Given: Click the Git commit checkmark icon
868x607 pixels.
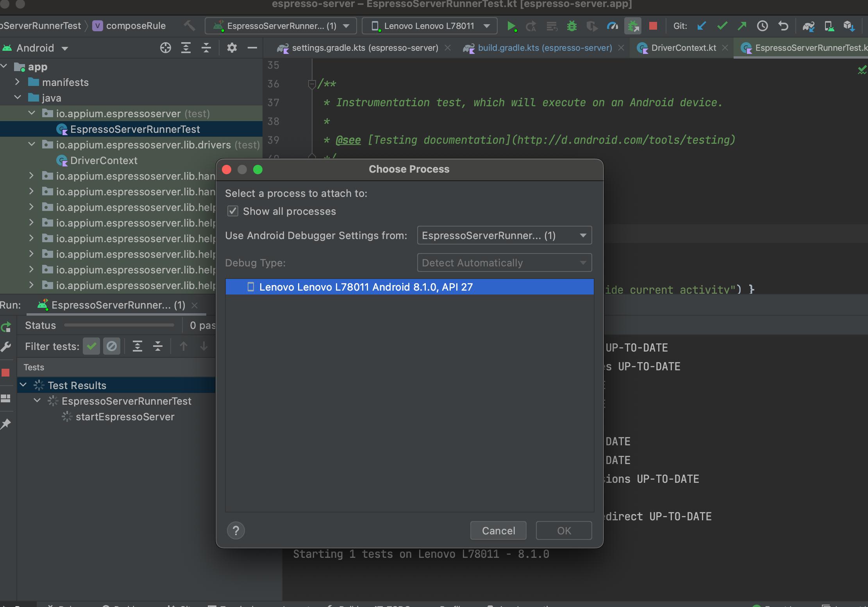Looking at the screenshot, I should [722, 26].
